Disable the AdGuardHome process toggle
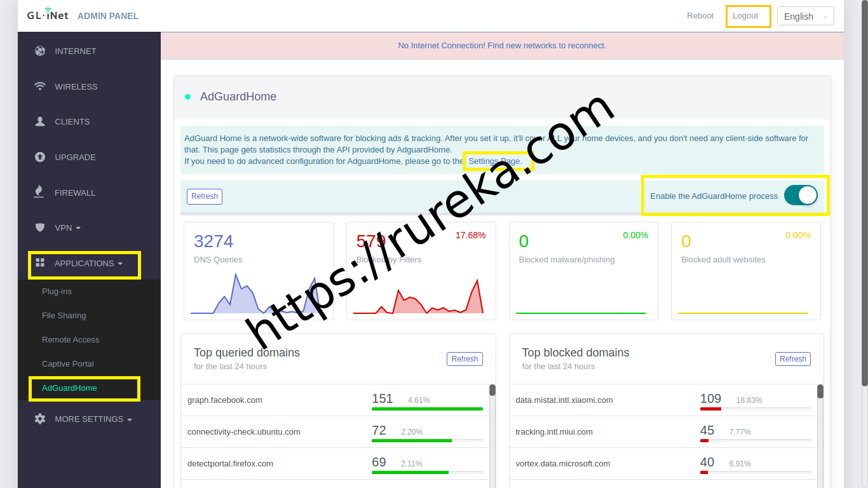 800,196
